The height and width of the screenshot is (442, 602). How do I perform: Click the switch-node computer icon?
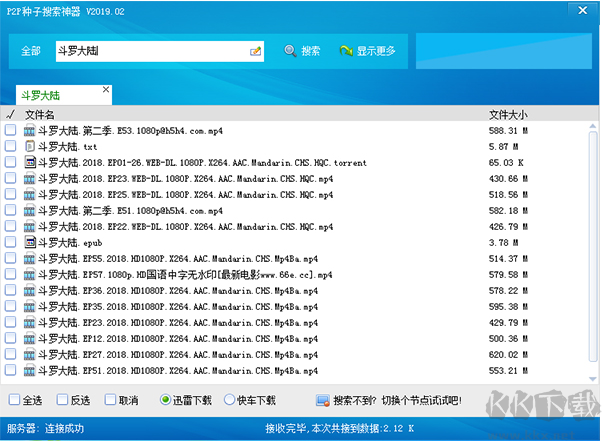pyautogui.click(x=322, y=401)
